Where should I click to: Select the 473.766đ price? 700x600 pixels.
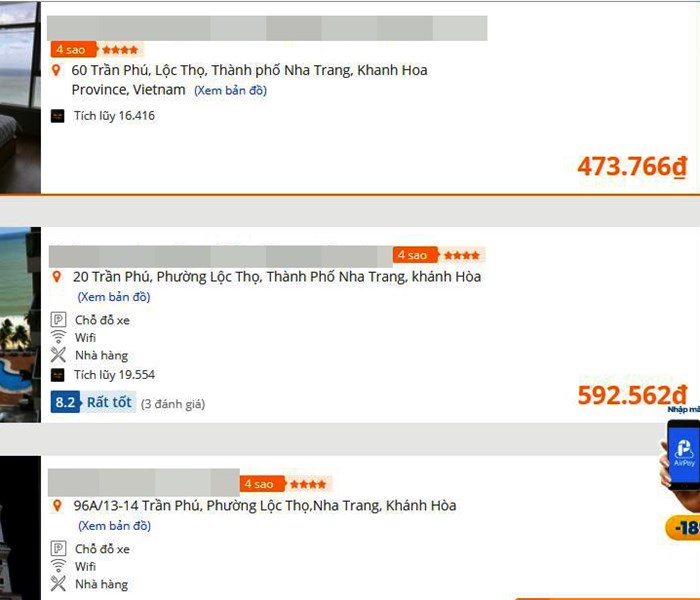632,167
